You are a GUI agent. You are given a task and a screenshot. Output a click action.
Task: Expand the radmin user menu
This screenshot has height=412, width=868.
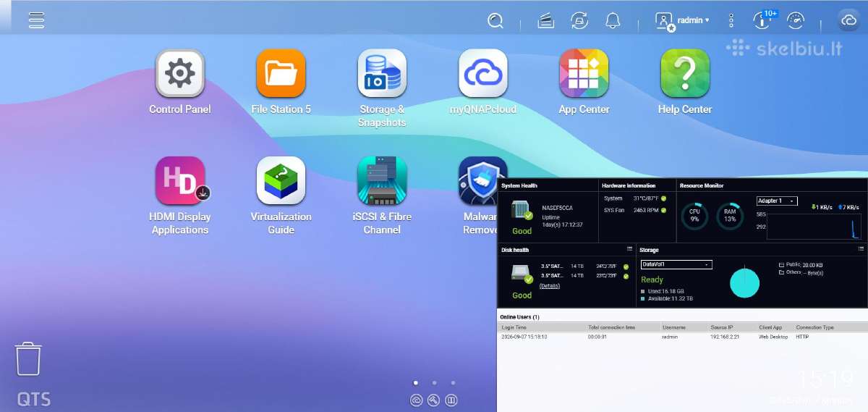682,21
